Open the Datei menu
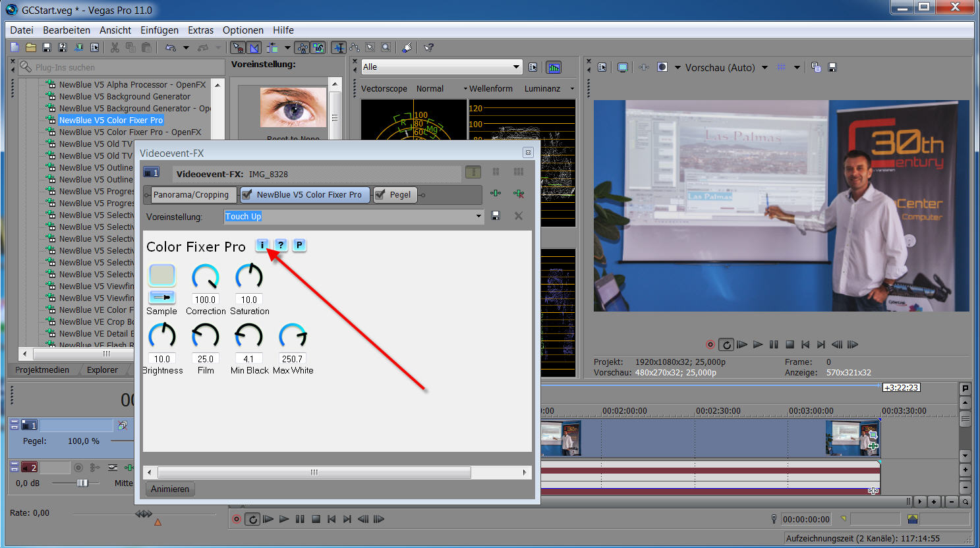980x548 pixels. pyautogui.click(x=22, y=30)
